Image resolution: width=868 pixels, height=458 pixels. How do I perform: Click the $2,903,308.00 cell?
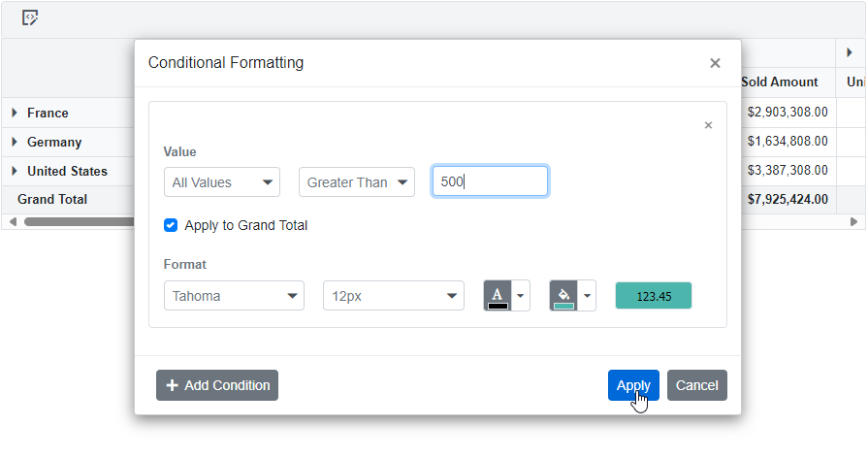pos(788,113)
